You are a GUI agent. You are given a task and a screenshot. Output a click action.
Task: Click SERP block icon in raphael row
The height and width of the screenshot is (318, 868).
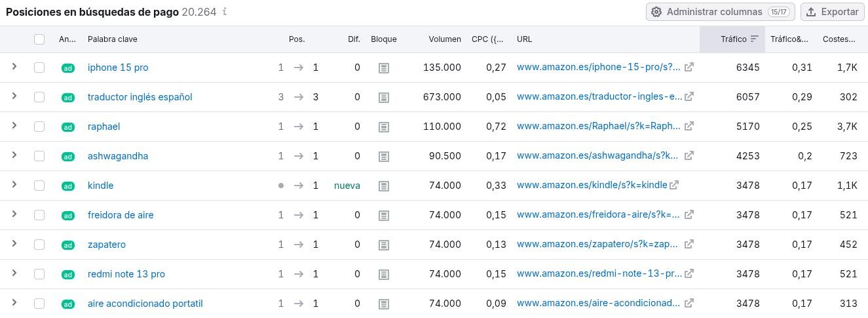tap(384, 127)
